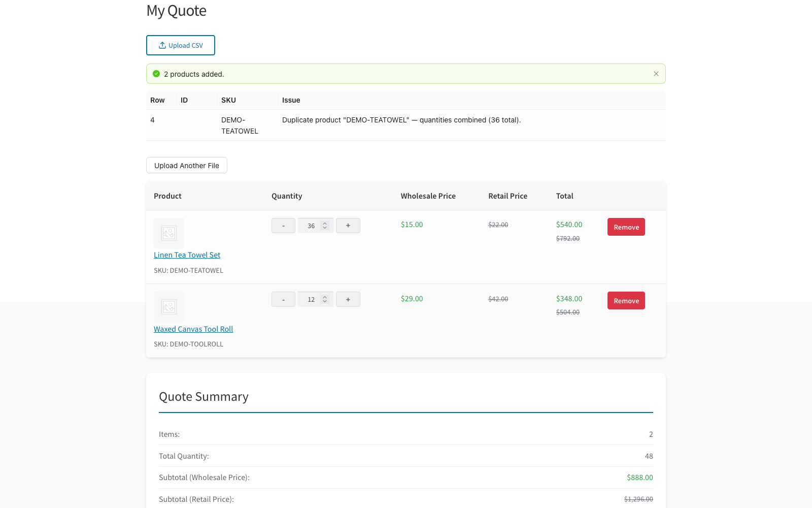The height and width of the screenshot is (508, 812).
Task: Click the quantity field showing 36
Action: click(x=315, y=226)
